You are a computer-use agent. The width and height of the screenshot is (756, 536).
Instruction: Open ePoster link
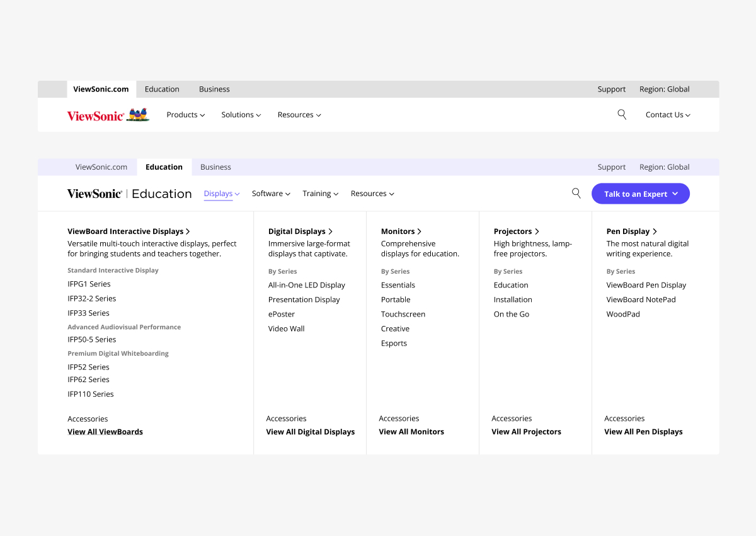pos(282,314)
